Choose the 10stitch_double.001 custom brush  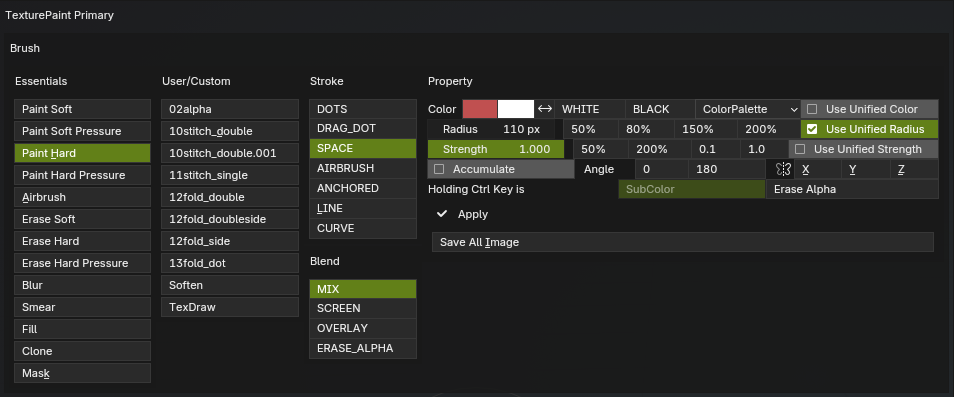coord(230,153)
